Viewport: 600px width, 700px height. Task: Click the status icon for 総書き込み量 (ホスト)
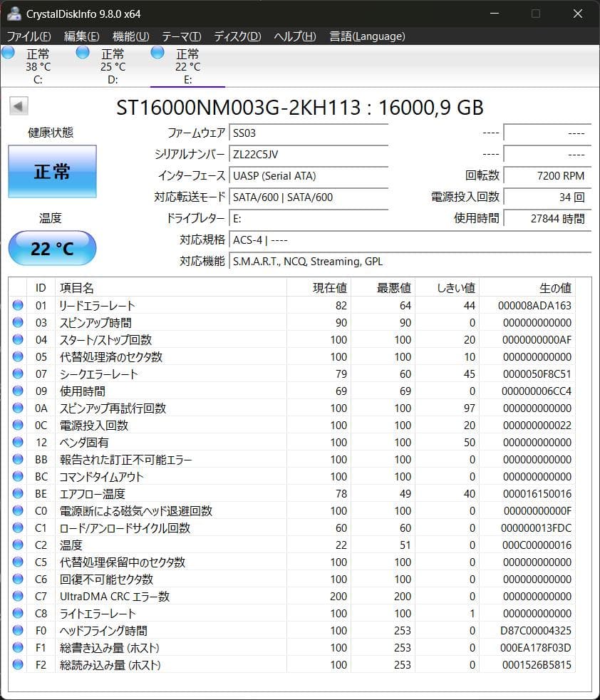pos(18,647)
